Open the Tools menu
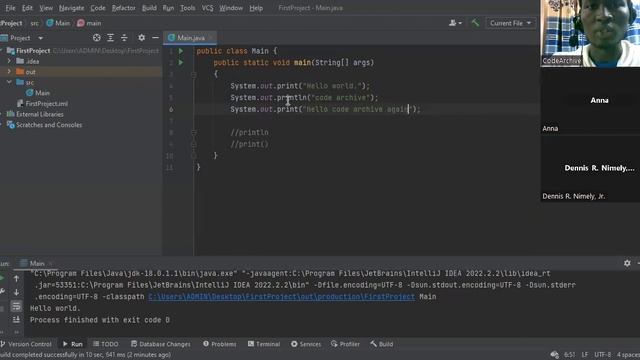 click(x=188, y=8)
